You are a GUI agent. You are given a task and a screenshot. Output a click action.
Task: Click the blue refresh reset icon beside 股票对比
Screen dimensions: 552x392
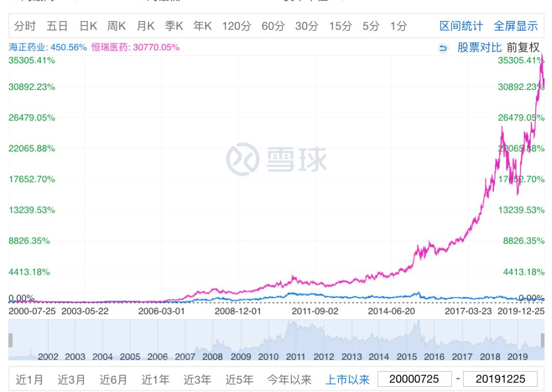tap(444, 45)
